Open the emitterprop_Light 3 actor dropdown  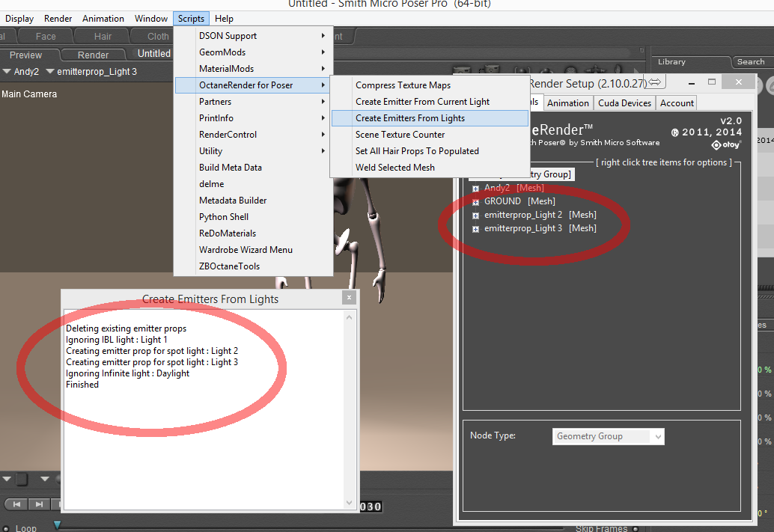pos(50,72)
